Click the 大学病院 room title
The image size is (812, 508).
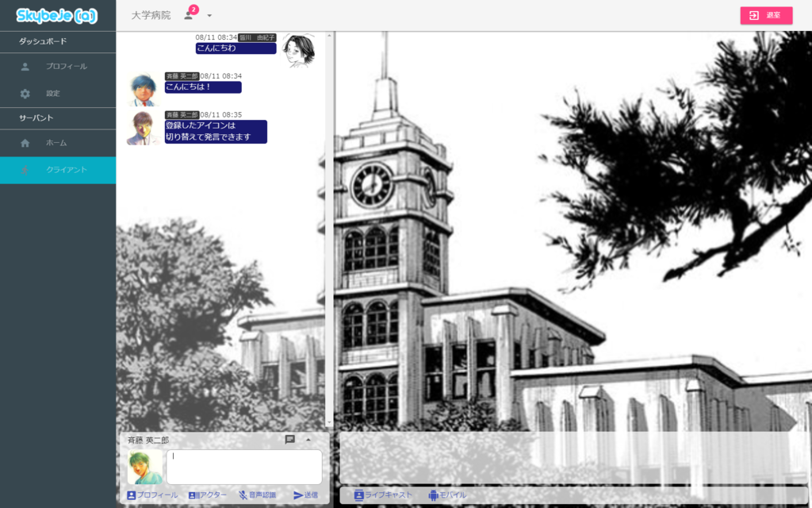pos(151,16)
